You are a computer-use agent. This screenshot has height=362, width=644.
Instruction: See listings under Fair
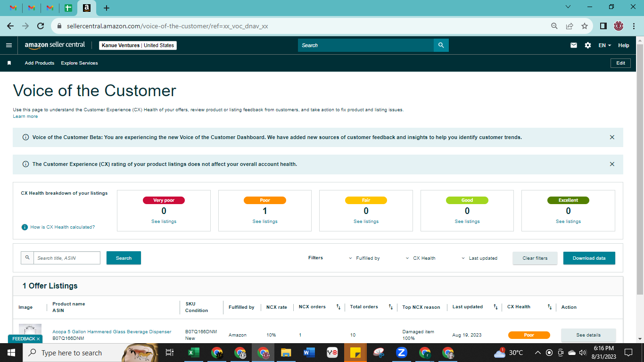click(366, 222)
